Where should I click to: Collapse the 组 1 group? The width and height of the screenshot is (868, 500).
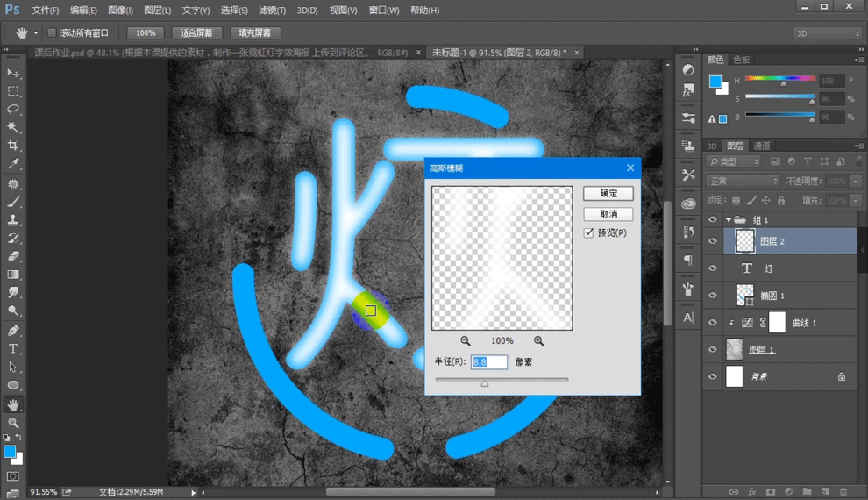coord(729,220)
